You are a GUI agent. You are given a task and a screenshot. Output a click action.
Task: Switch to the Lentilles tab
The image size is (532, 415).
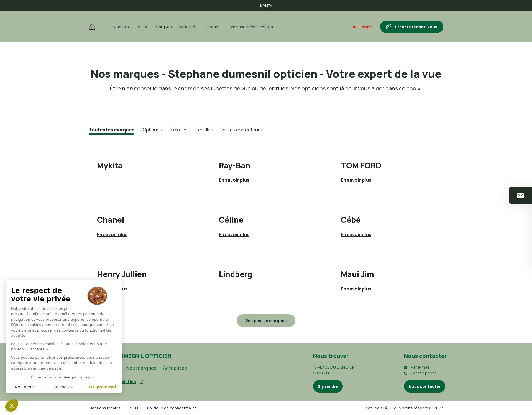[x=204, y=130]
